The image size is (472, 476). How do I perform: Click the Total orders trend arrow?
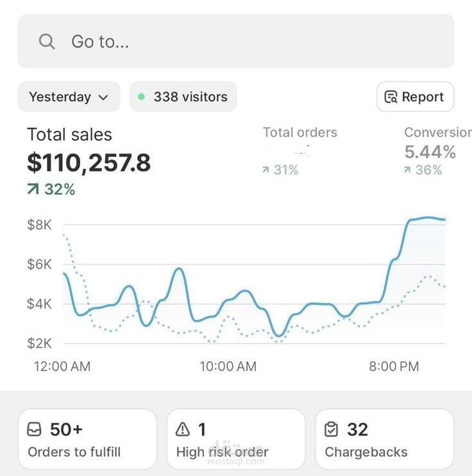[x=266, y=170]
